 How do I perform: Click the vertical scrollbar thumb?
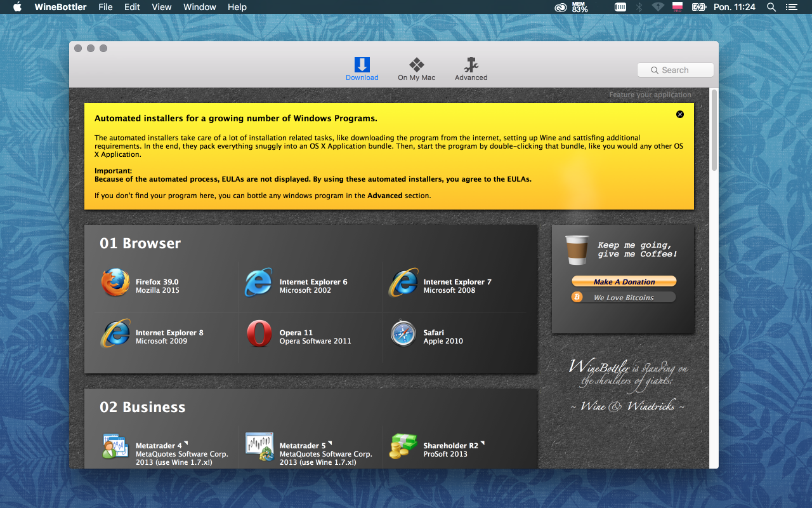tap(714, 130)
